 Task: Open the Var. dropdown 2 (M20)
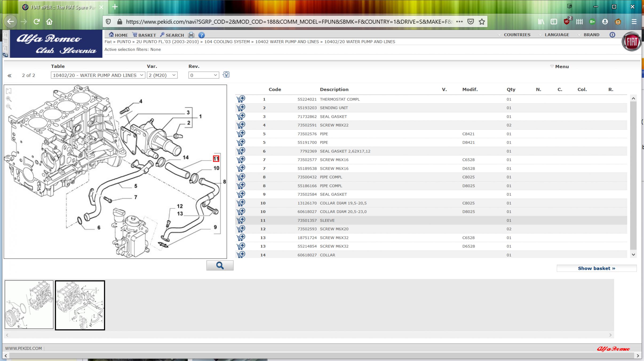pyautogui.click(x=162, y=75)
